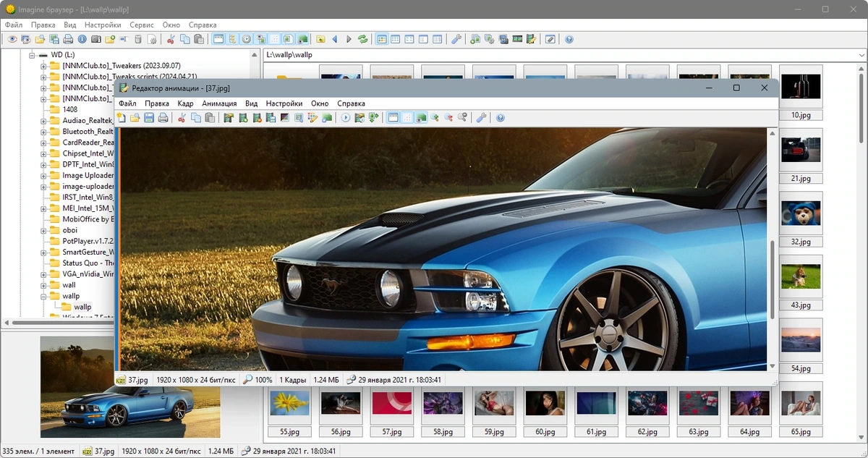
Task: Open the L:\wallp\wallp address path dropdown
Action: pyautogui.click(x=861, y=55)
